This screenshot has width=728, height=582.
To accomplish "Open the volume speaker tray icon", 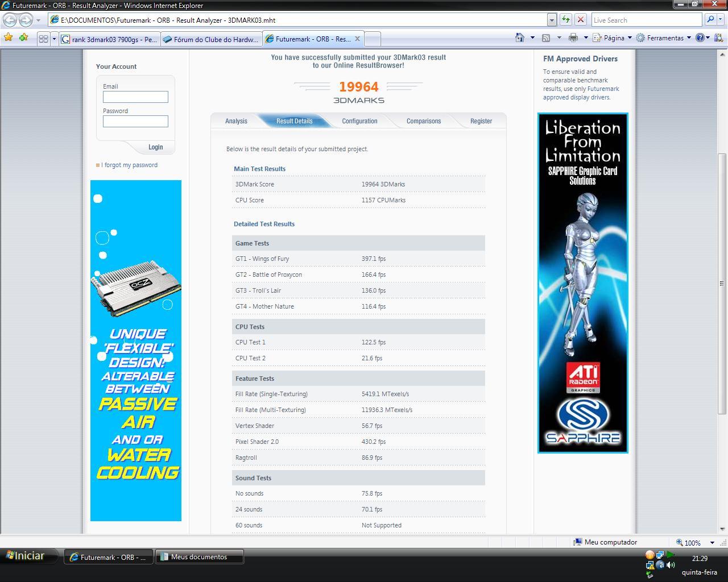I will pos(671,565).
